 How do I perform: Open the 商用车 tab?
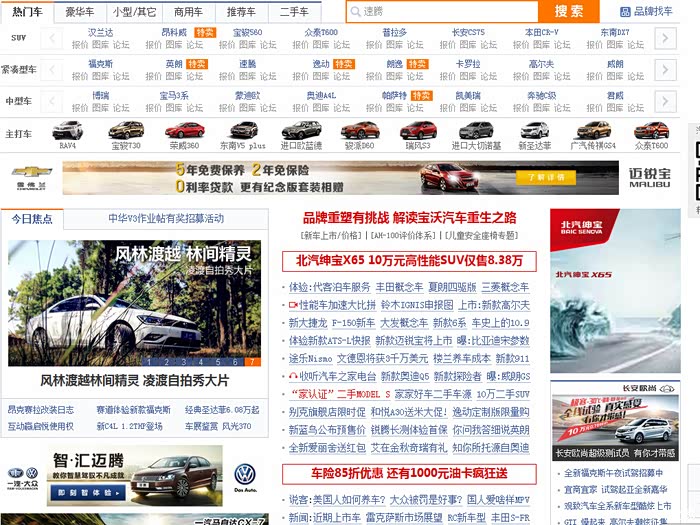click(188, 12)
